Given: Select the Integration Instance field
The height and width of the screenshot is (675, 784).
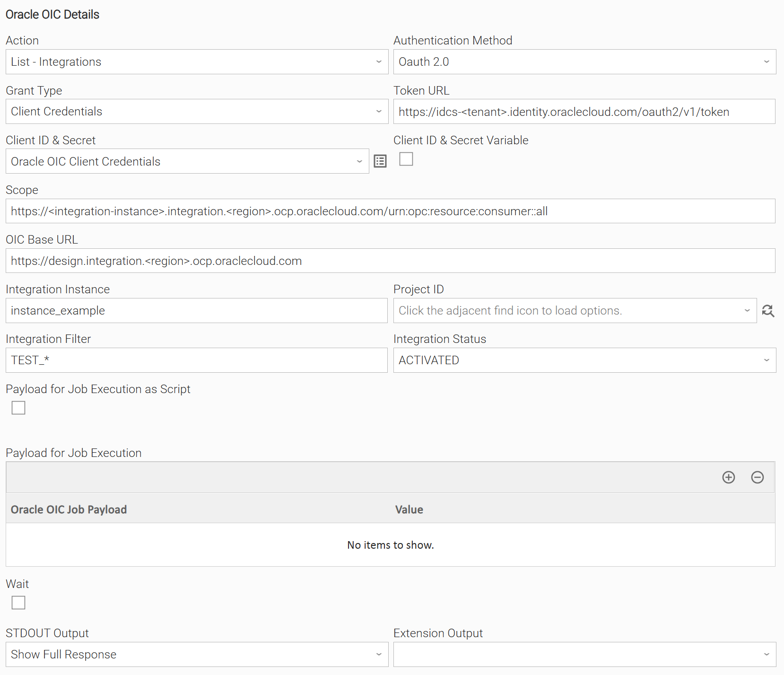Looking at the screenshot, I should [197, 311].
